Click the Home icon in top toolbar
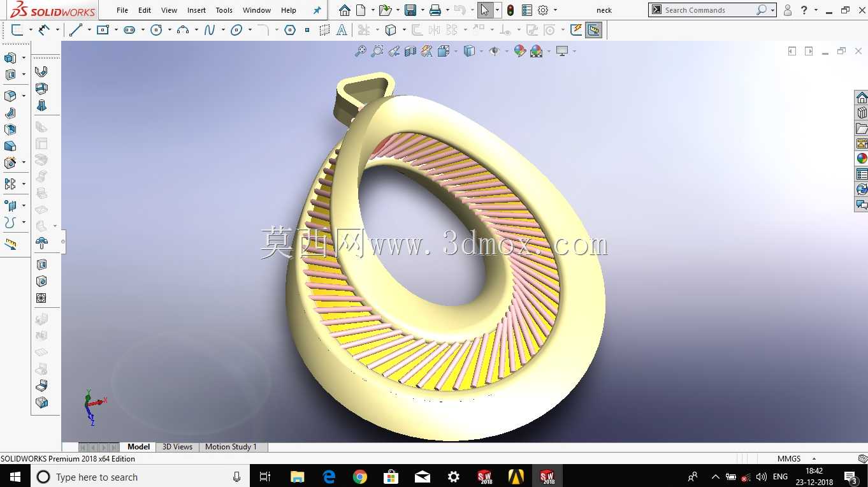The height and width of the screenshot is (487, 868). (344, 10)
